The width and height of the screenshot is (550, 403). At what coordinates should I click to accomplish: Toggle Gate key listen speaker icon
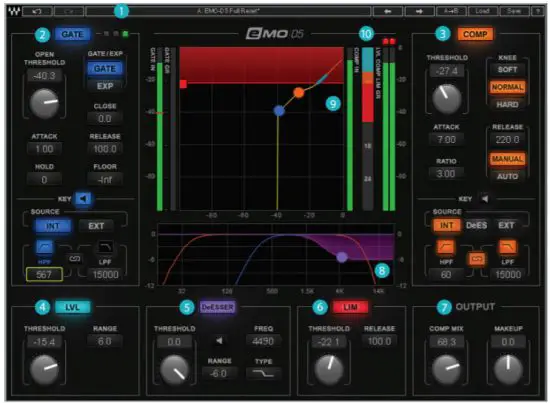point(83,199)
